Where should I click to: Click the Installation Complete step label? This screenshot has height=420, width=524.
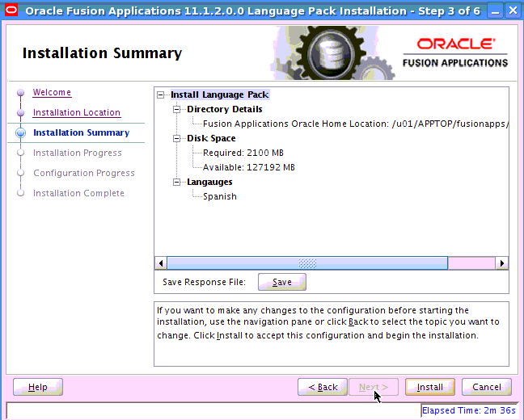[78, 193]
